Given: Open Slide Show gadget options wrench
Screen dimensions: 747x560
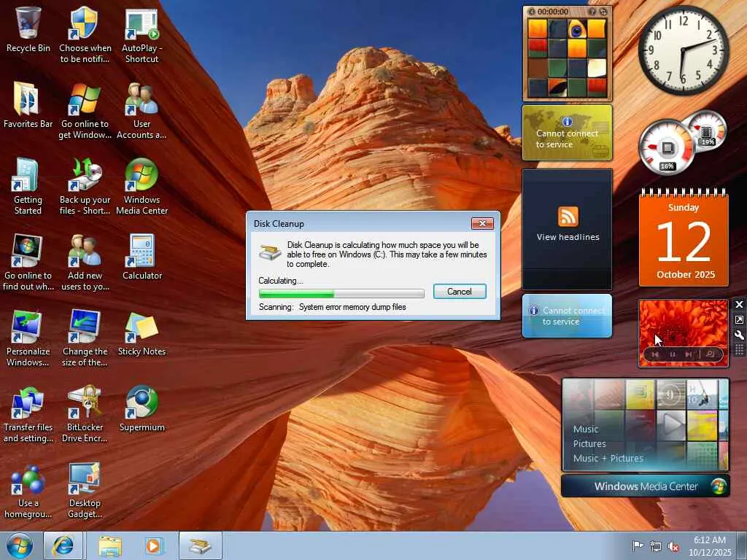Looking at the screenshot, I should pyautogui.click(x=740, y=335).
